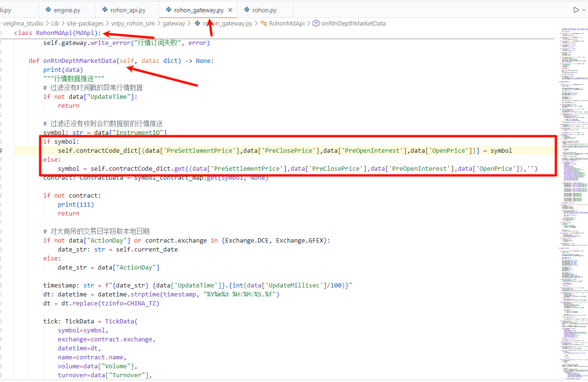Click the Python icon on the rohon.py tab

247,10
